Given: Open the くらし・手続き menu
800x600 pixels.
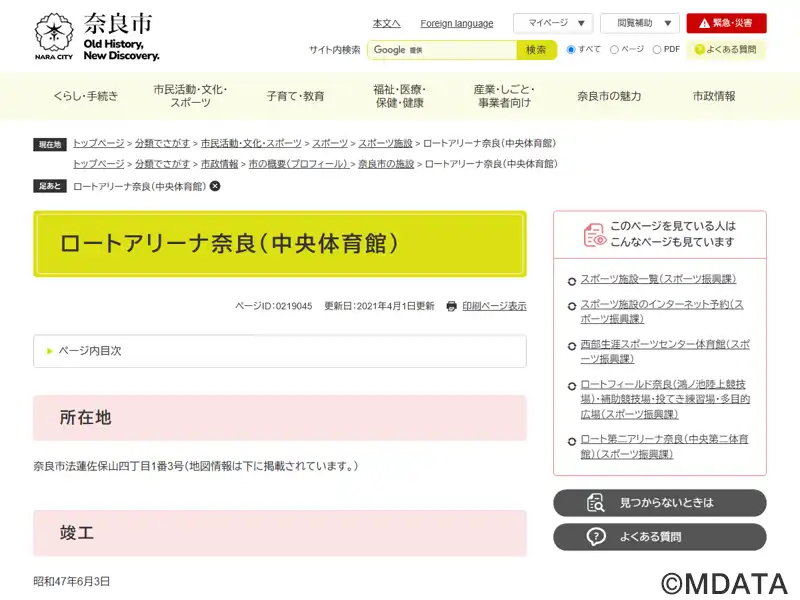Looking at the screenshot, I should pyautogui.click(x=86, y=96).
